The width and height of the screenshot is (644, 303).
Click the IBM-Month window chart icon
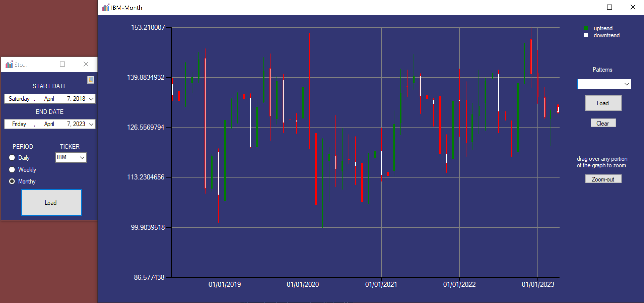(x=106, y=8)
